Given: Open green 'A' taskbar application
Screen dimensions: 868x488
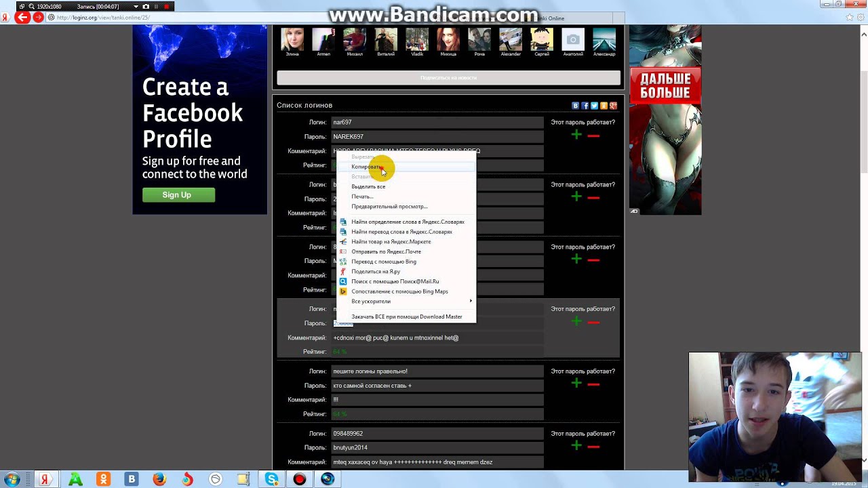Looking at the screenshot, I should click(75, 479).
